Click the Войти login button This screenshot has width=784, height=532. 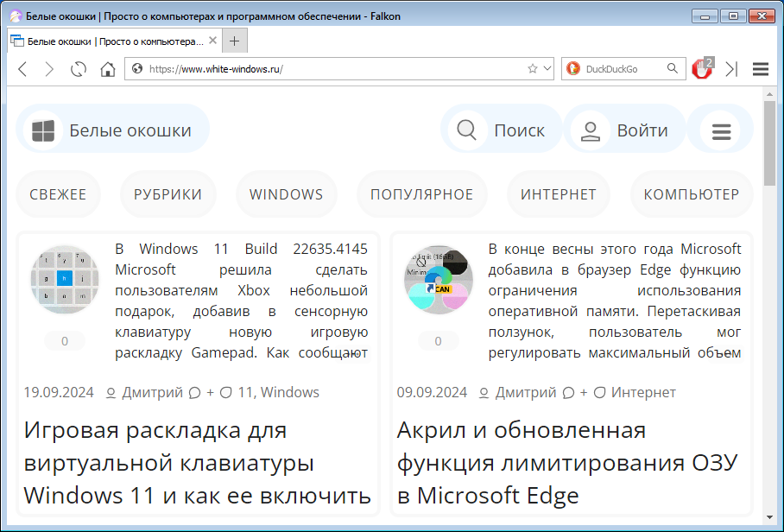624,130
